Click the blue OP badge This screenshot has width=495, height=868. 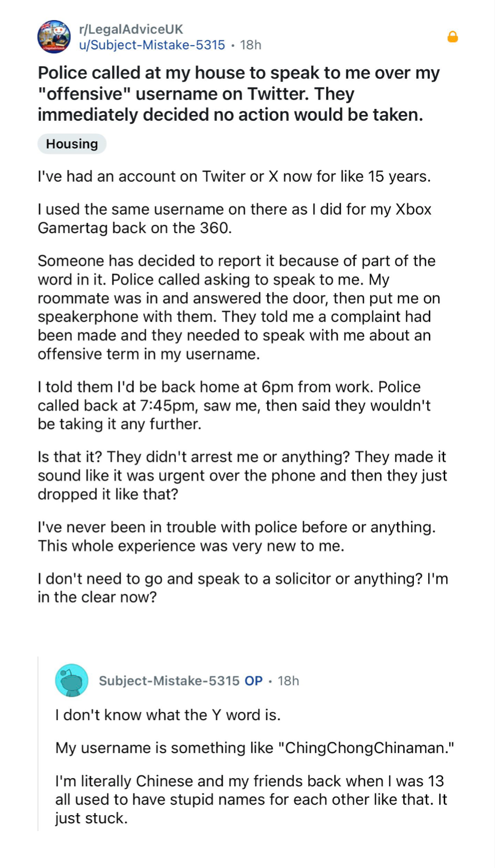click(x=254, y=681)
